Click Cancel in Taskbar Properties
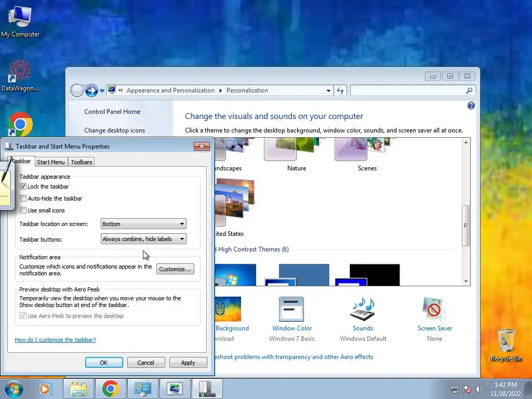 pos(146,362)
